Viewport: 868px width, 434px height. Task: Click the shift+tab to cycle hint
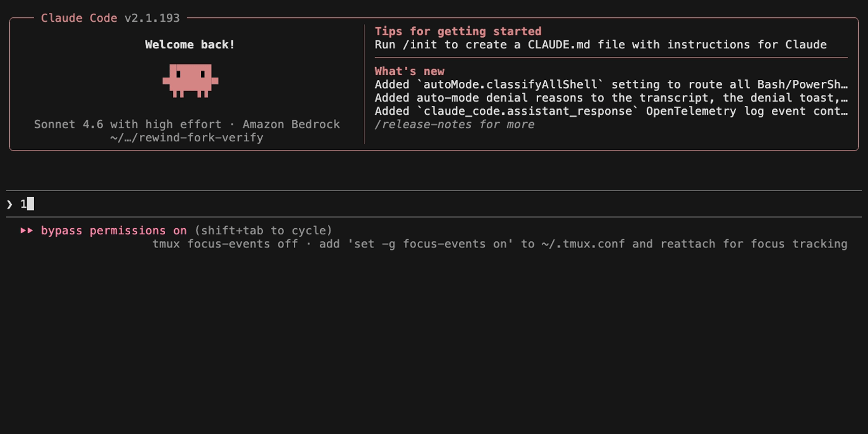pyautogui.click(x=263, y=231)
